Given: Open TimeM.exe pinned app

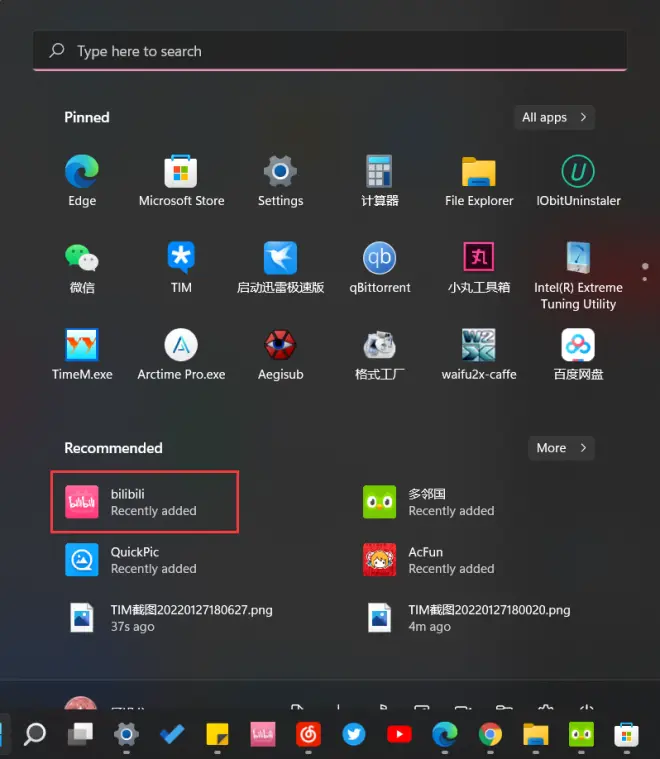Looking at the screenshot, I should (82, 354).
